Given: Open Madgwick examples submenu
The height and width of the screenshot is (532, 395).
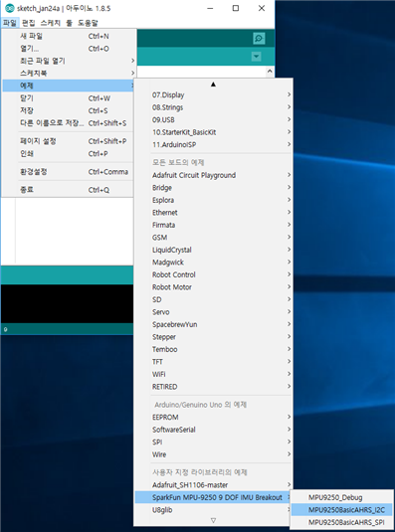Looking at the screenshot, I should (213, 263).
